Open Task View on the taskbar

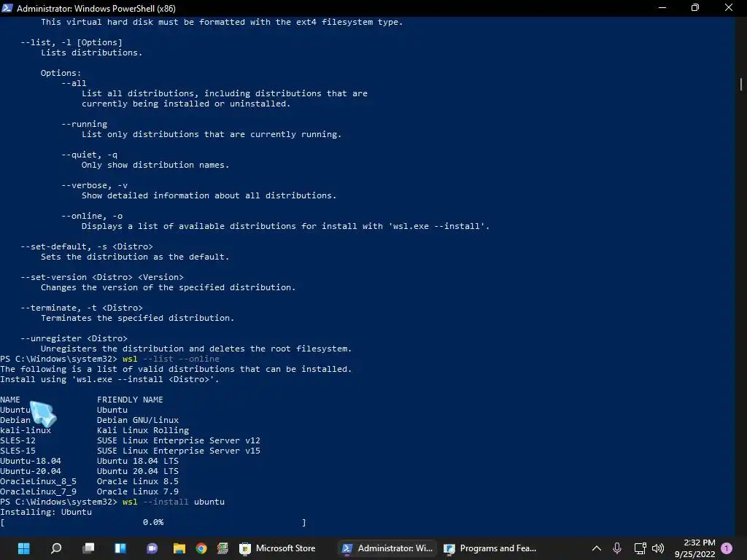[x=88, y=548]
